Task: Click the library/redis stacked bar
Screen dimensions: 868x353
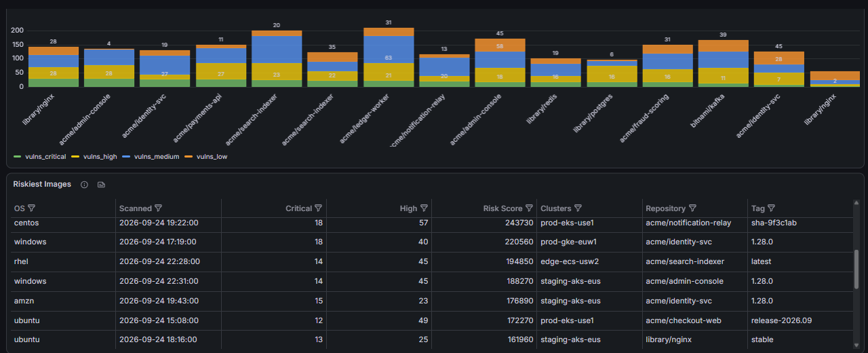Action: coord(556,73)
